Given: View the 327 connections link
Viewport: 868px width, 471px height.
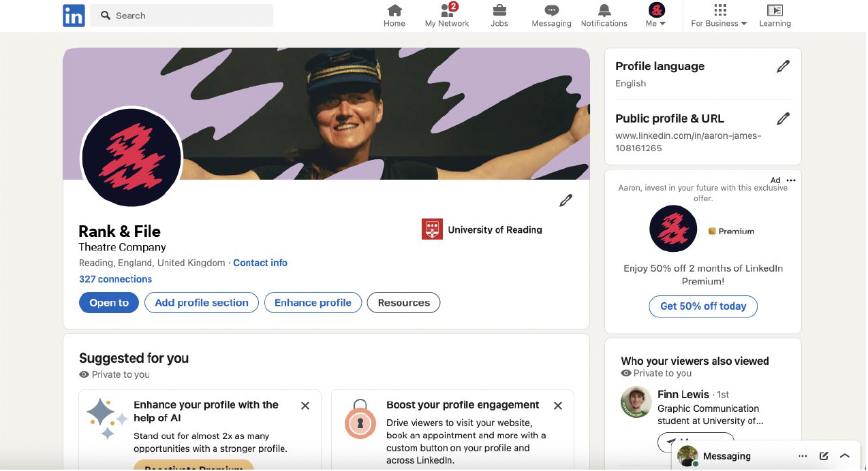Looking at the screenshot, I should point(115,279).
